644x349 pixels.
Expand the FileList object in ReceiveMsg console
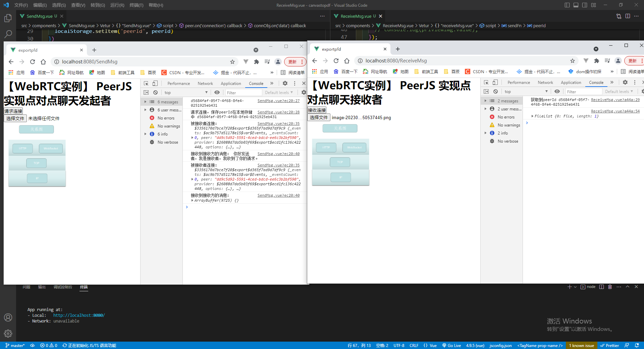(x=532, y=116)
